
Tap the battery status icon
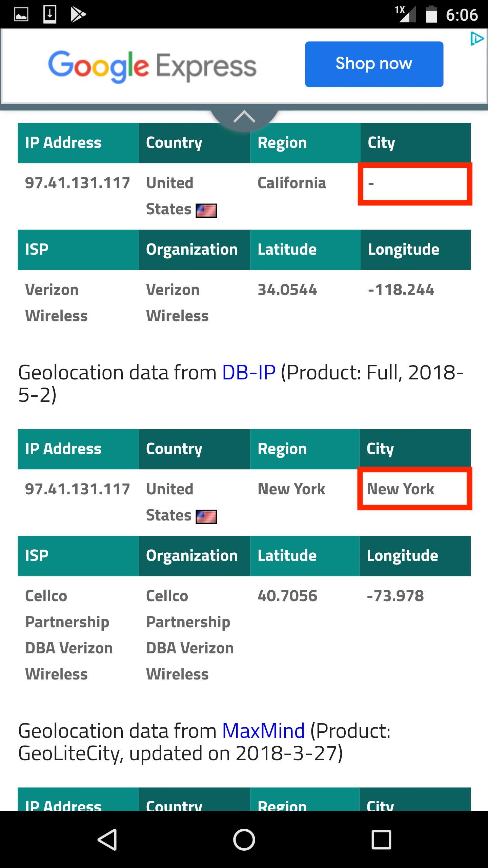[431, 14]
